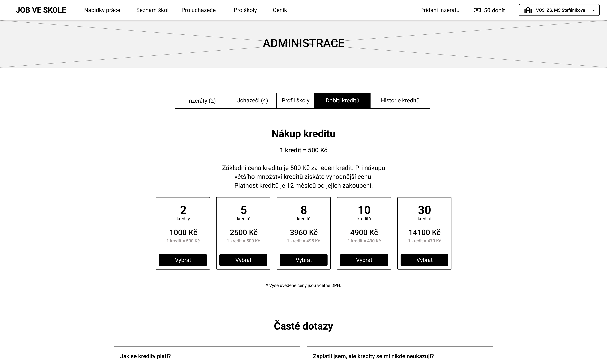Choose Vybrat for the 2 kredity package
Screen dimensions: 607x364
point(183,260)
